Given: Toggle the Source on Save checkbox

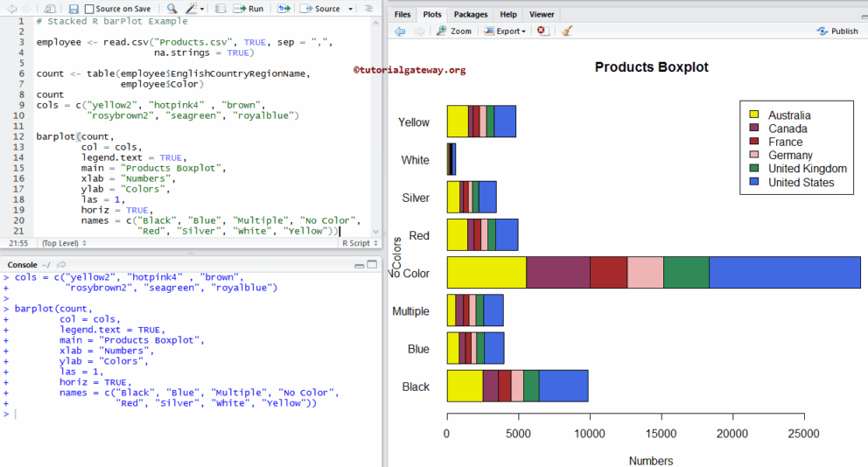Looking at the screenshot, I should pyautogui.click(x=90, y=9).
